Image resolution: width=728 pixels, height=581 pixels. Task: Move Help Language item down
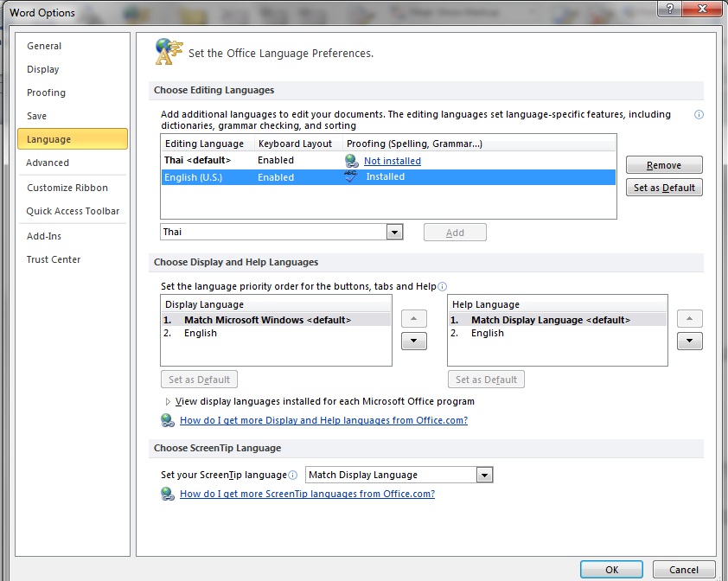click(x=689, y=341)
